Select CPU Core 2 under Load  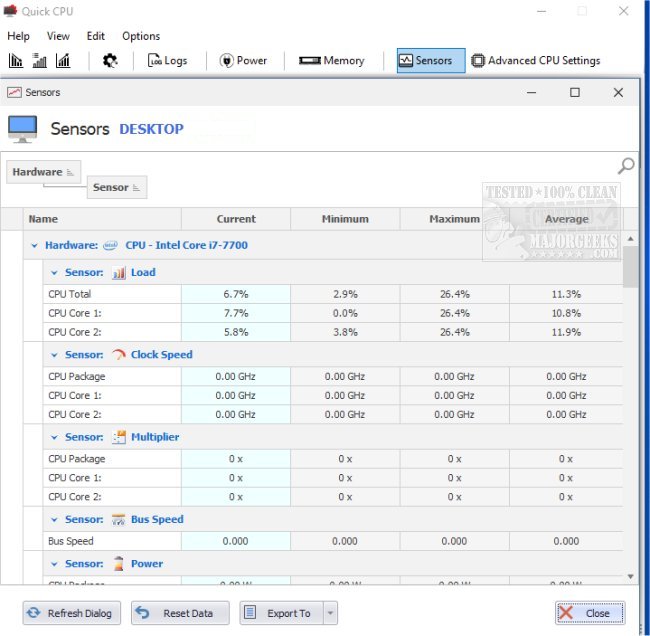333,332
